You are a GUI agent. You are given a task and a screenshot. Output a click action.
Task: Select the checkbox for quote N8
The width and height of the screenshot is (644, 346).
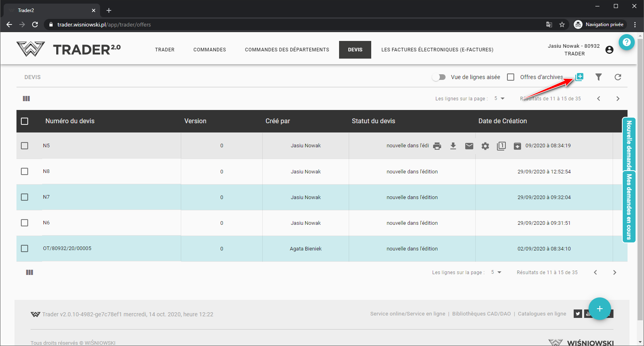pos(25,171)
